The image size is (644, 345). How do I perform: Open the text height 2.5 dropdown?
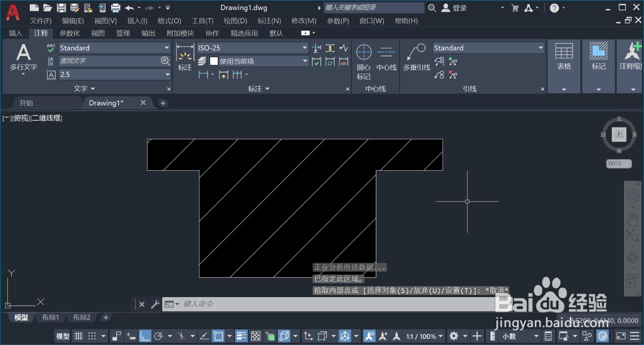pos(115,74)
